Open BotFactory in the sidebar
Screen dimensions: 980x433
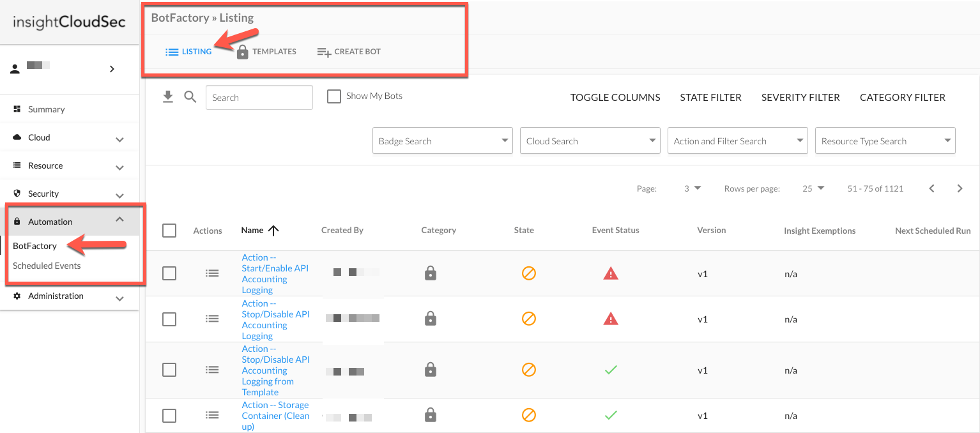[x=34, y=246]
